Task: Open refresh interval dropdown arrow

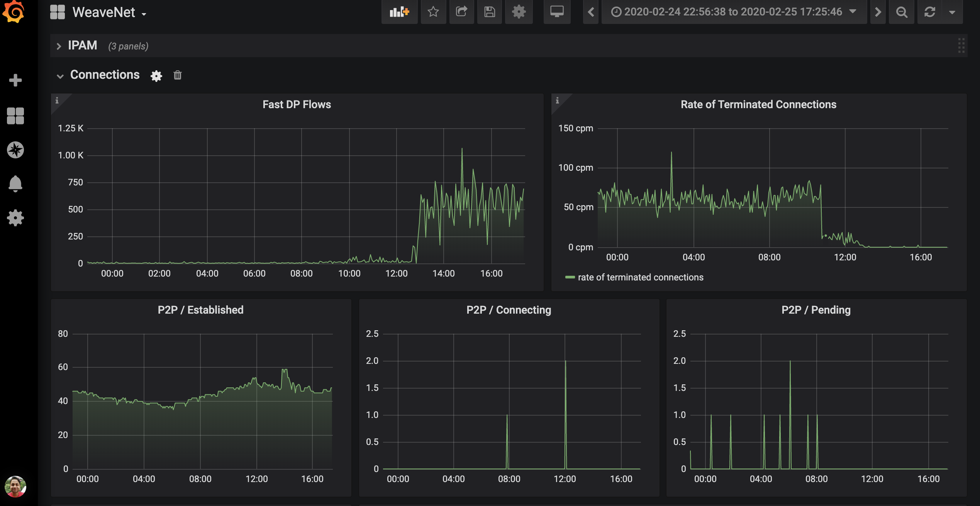Action: pos(952,12)
